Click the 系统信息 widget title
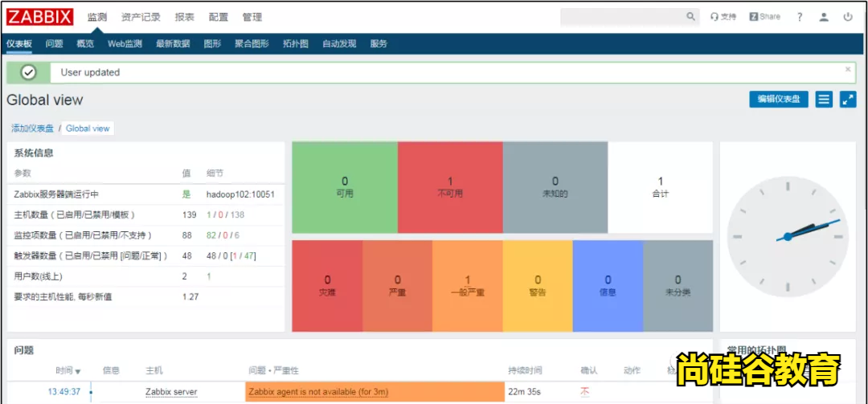The width and height of the screenshot is (868, 404). coord(34,153)
